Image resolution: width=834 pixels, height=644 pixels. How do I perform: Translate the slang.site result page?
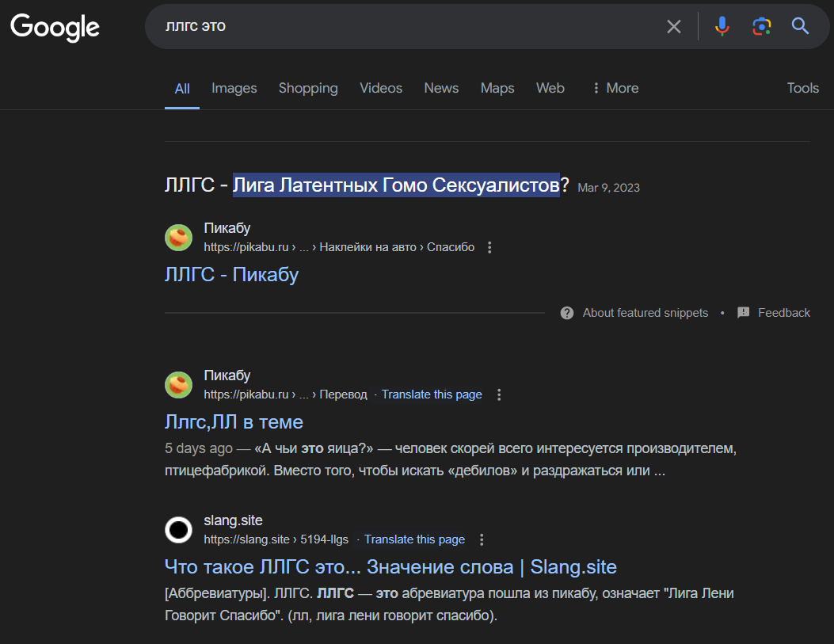click(x=414, y=539)
